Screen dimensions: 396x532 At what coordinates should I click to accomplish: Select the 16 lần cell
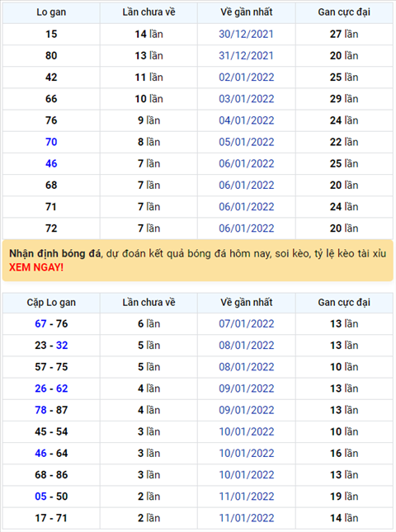click(344, 454)
